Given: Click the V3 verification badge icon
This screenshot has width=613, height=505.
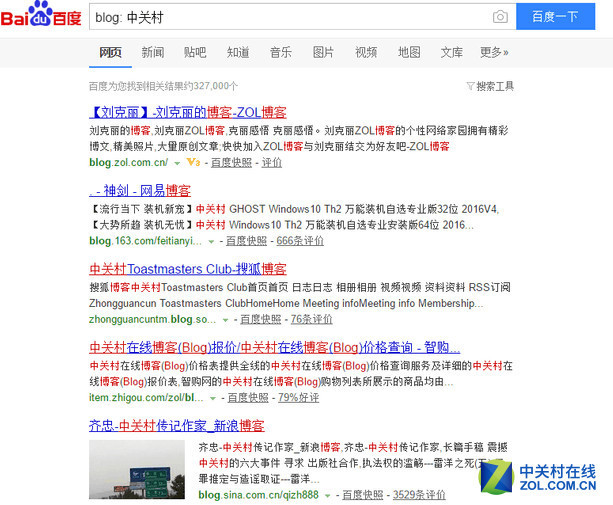Looking at the screenshot, I should pos(194,162).
